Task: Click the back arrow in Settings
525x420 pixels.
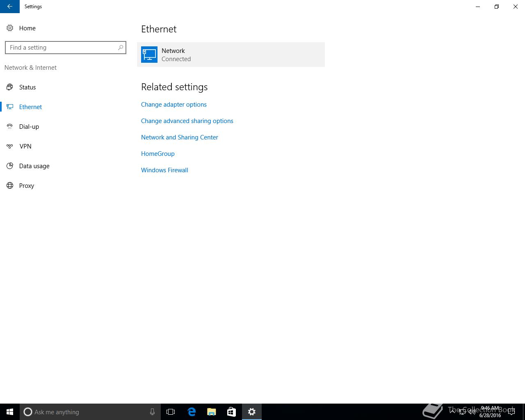Action: (10, 7)
